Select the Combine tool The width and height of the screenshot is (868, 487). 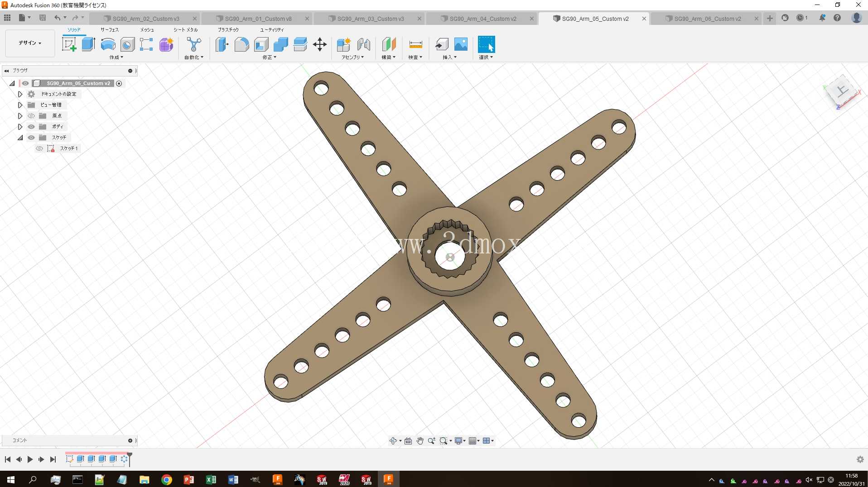pos(280,44)
